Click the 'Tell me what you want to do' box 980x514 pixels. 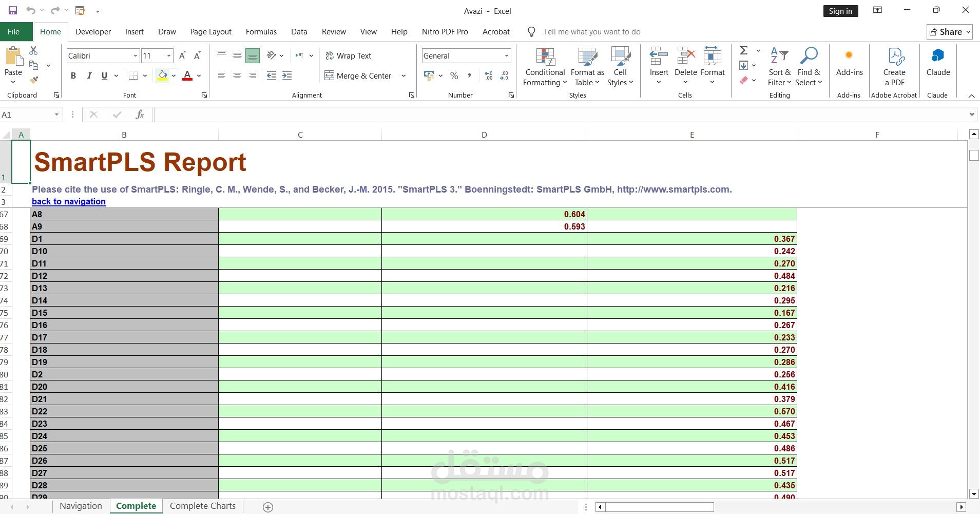point(592,32)
